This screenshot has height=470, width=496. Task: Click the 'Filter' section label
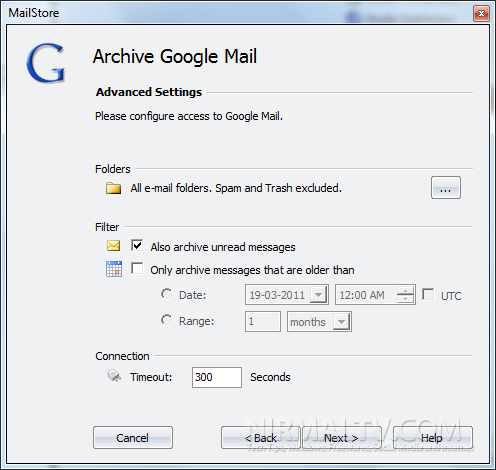point(107,227)
